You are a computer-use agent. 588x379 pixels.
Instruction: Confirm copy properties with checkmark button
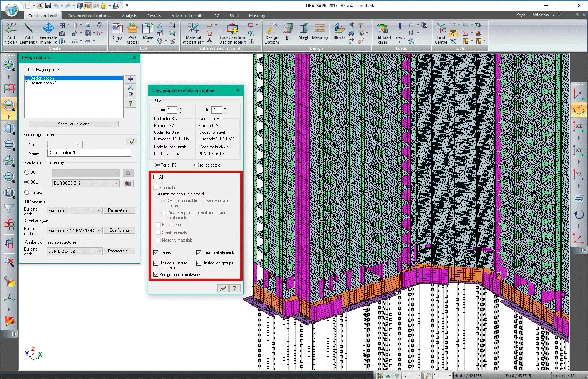point(223,288)
